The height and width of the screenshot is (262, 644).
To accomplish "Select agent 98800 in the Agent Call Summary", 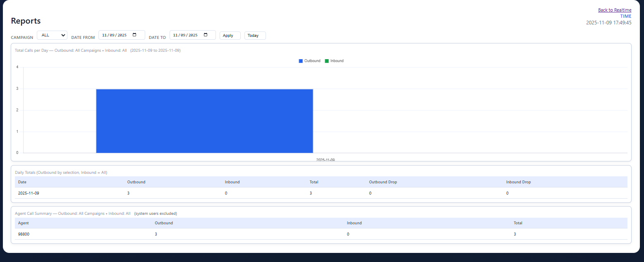I will (24, 234).
